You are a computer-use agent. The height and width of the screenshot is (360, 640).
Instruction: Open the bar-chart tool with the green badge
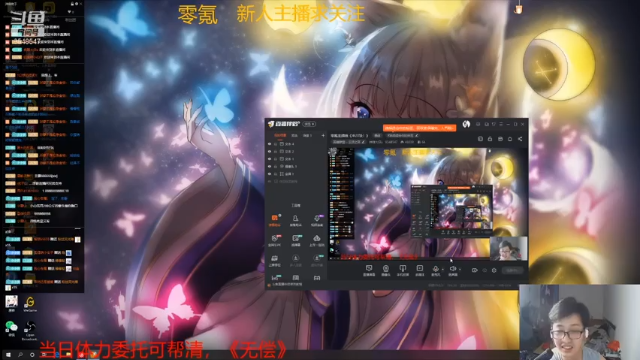[x=275, y=278]
